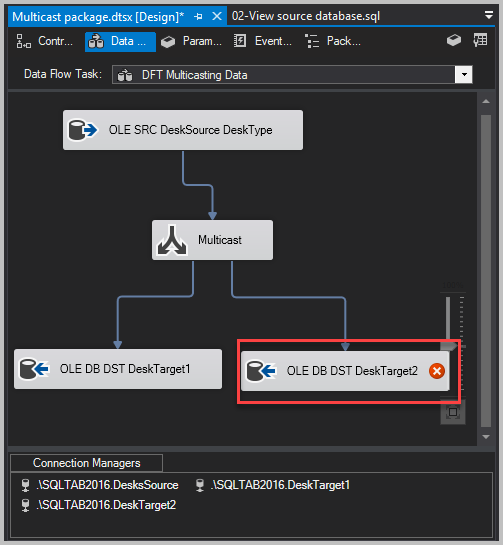The image size is (503, 545).
Task: Click the red error icon on DeskTarget2
Action: pyautogui.click(x=437, y=371)
